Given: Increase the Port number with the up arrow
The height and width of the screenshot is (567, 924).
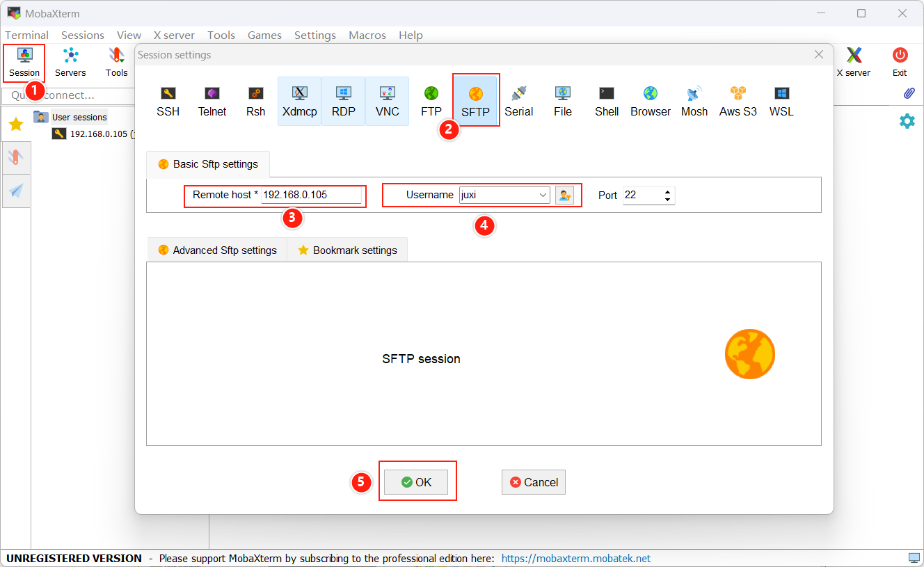Looking at the screenshot, I should [x=668, y=191].
